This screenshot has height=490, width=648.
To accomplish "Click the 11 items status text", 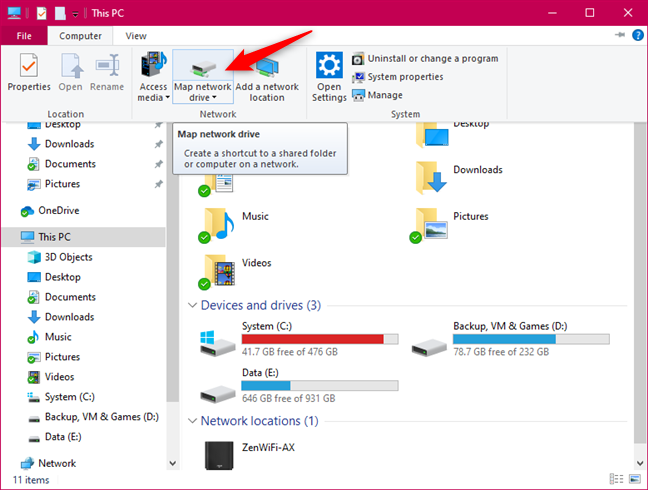I will click(31, 480).
